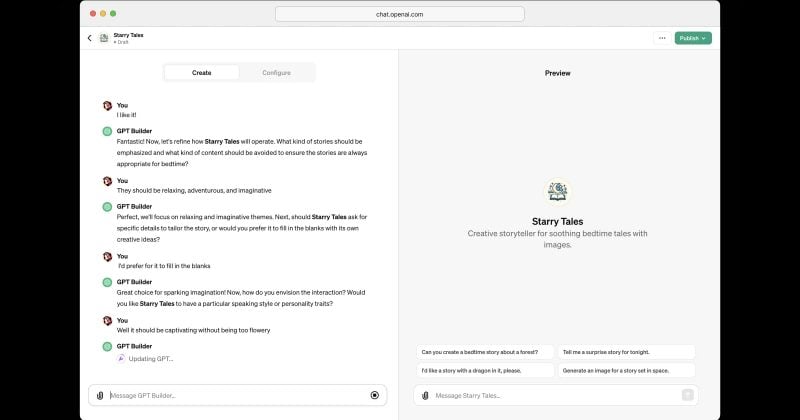800x420 pixels.
Task: Click the Starry Tales logo in header
Action: pos(104,38)
